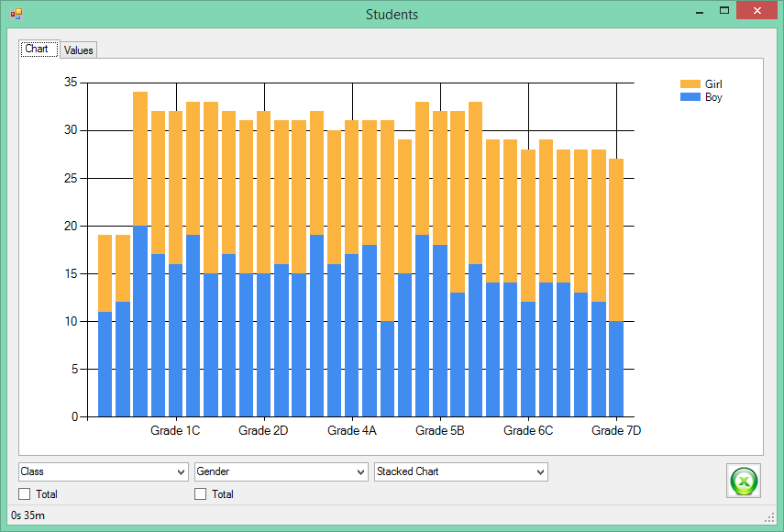Enable the Total checkbox under Class
784x532 pixels.
pyautogui.click(x=24, y=494)
